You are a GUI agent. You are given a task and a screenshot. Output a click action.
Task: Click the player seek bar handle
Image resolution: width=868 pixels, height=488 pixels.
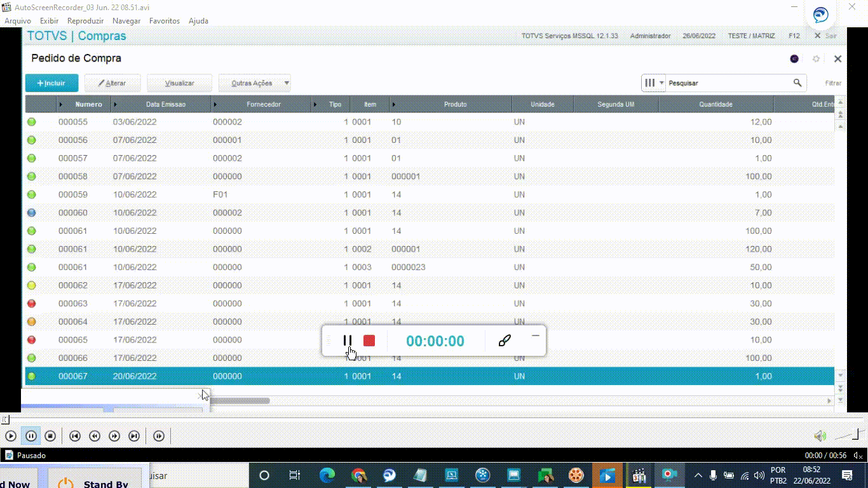pos(4,419)
